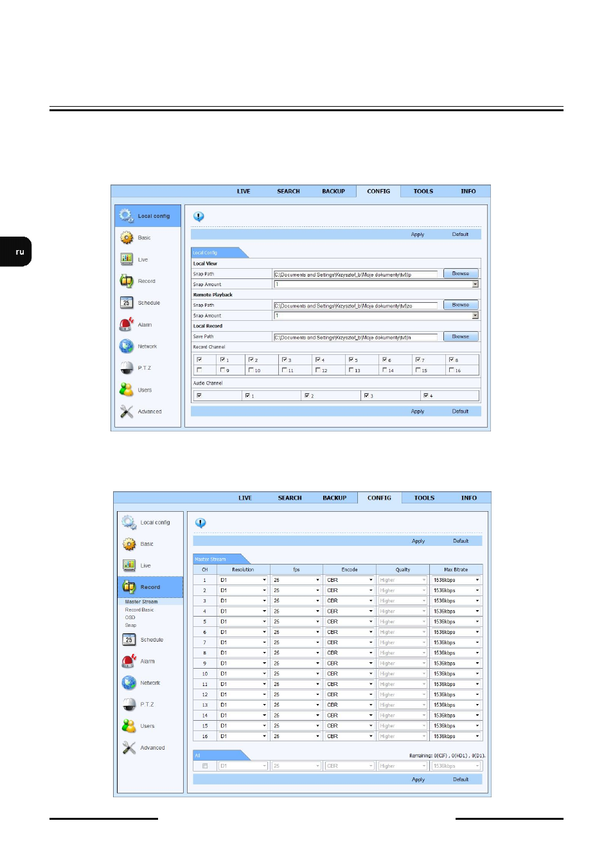Click the Schedule calendar icon in upper window

pyautogui.click(x=127, y=303)
